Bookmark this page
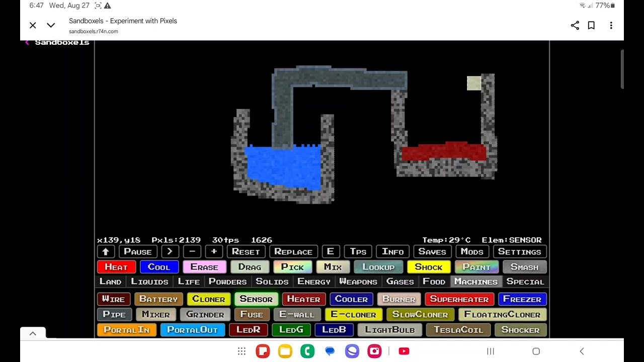This screenshot has height=362, width=644. coord(591,25)
